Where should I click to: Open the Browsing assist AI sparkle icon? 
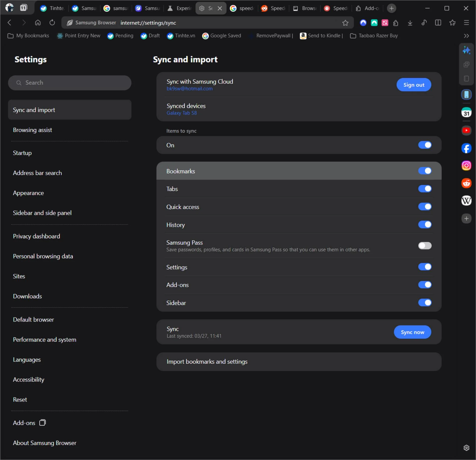pyautogui.click(x=466, y=50)
